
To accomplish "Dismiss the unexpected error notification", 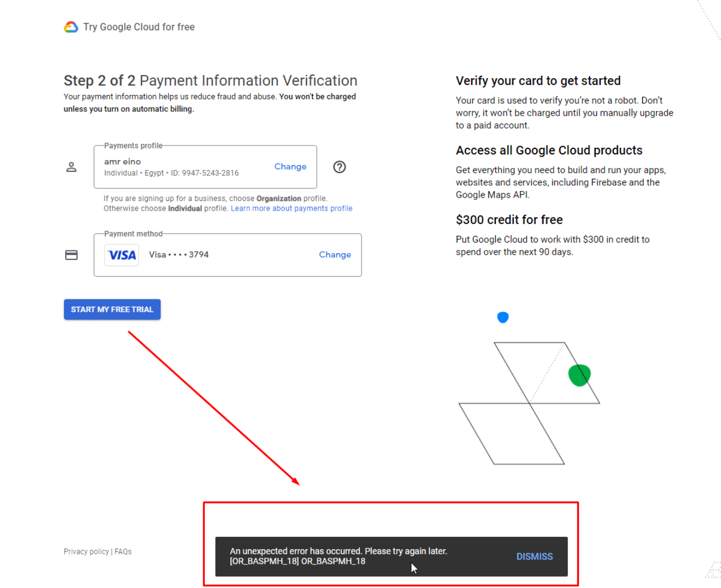I will click(533, 556).
